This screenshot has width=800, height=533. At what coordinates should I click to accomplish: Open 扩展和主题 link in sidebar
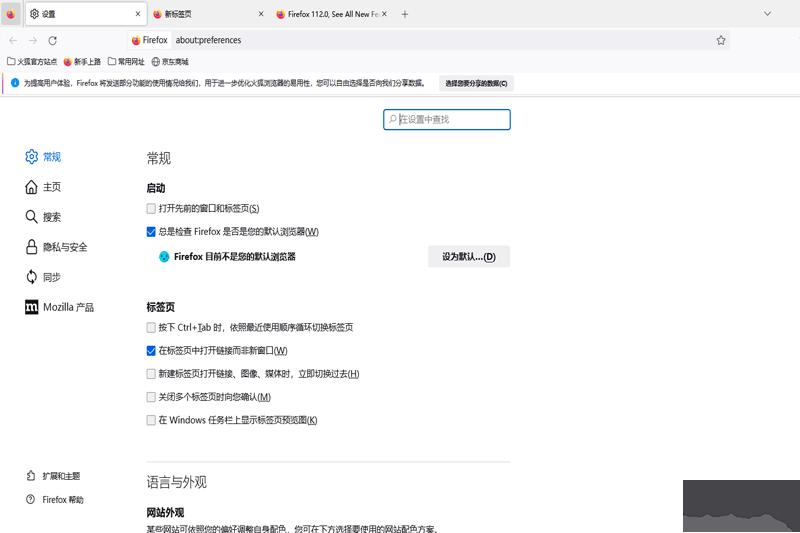[53, 476]
